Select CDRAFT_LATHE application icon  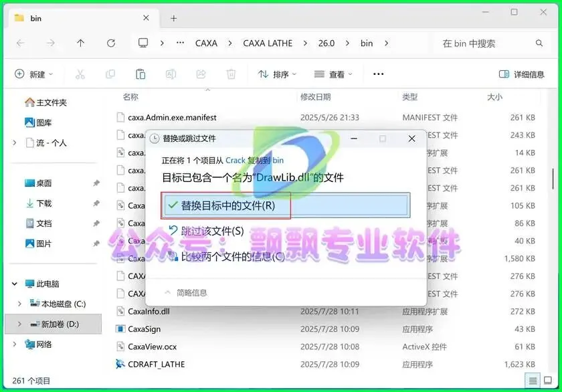[x=120, y=364]
